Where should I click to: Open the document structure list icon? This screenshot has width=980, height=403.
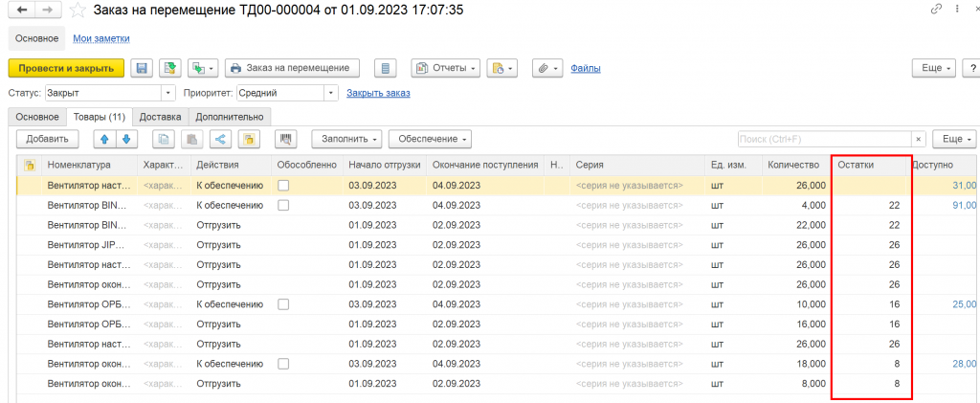tap(385, 68)
